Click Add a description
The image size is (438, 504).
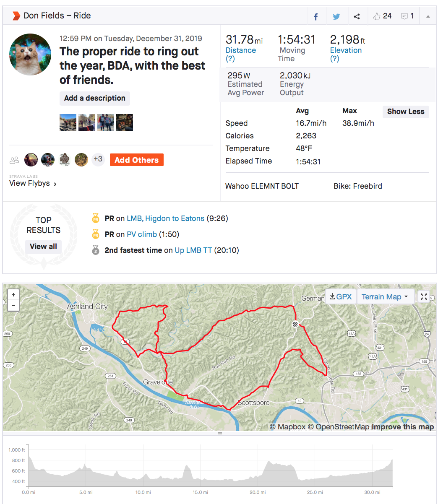point(95,98)
